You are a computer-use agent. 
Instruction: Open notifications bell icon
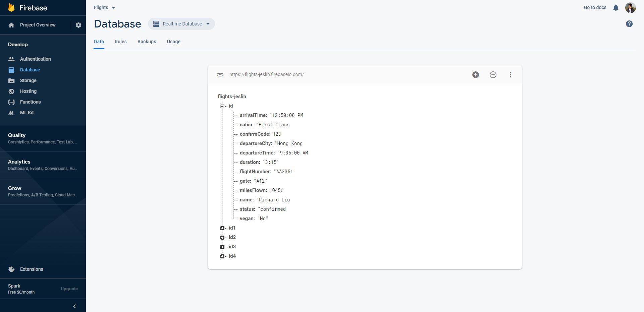point(616,8)
